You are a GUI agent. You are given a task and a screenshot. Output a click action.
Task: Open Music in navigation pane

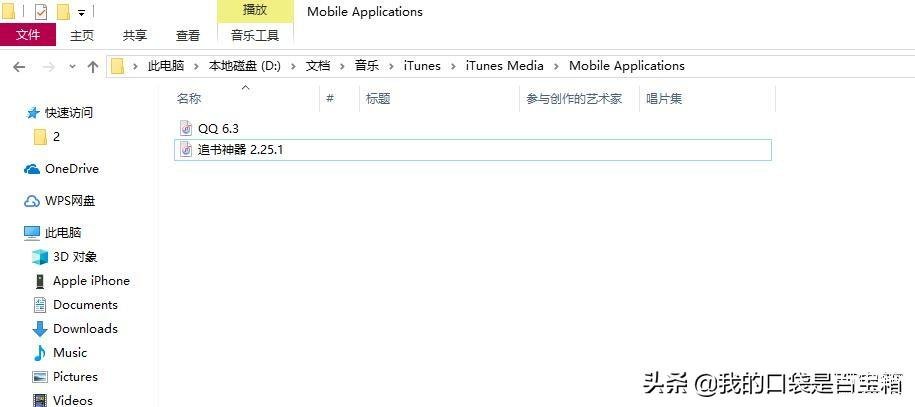click(70, 353)
